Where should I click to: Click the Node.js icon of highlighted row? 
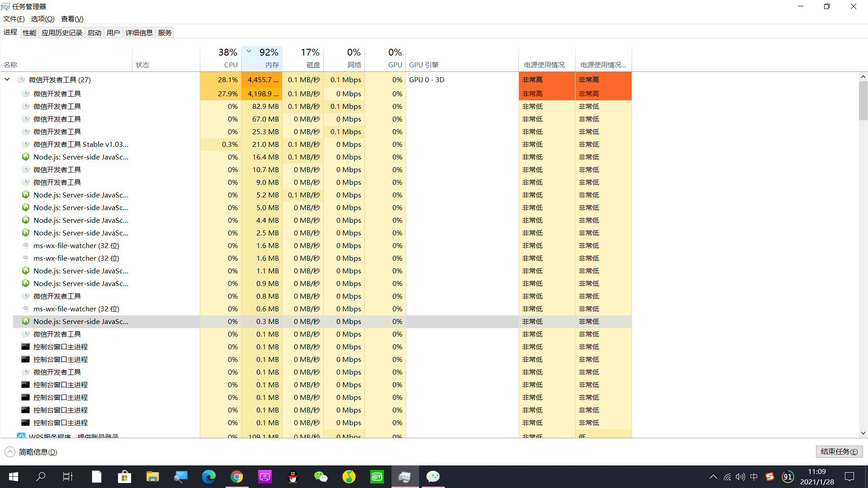(26, 321)
